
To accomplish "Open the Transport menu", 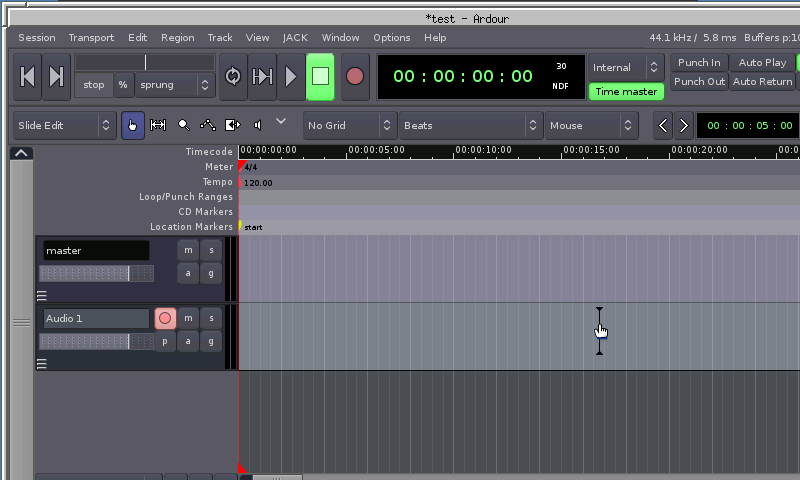I will (91, 38).
